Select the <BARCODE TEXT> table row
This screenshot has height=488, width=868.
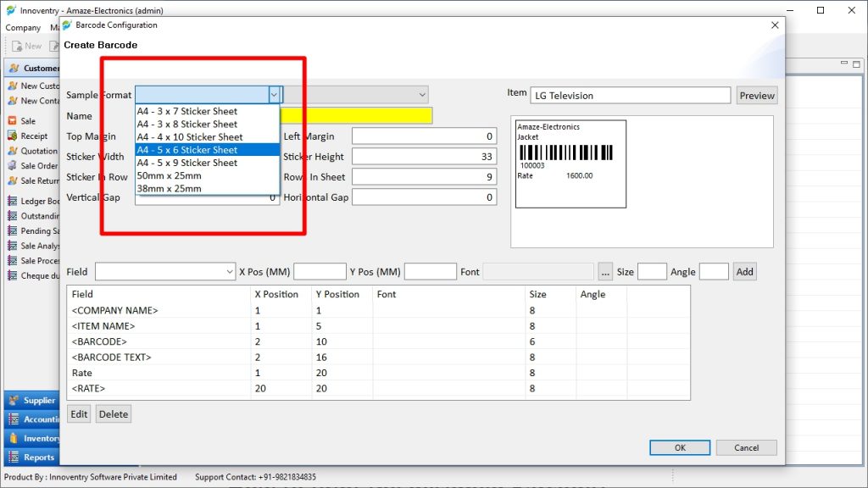(x=379, y=357)
